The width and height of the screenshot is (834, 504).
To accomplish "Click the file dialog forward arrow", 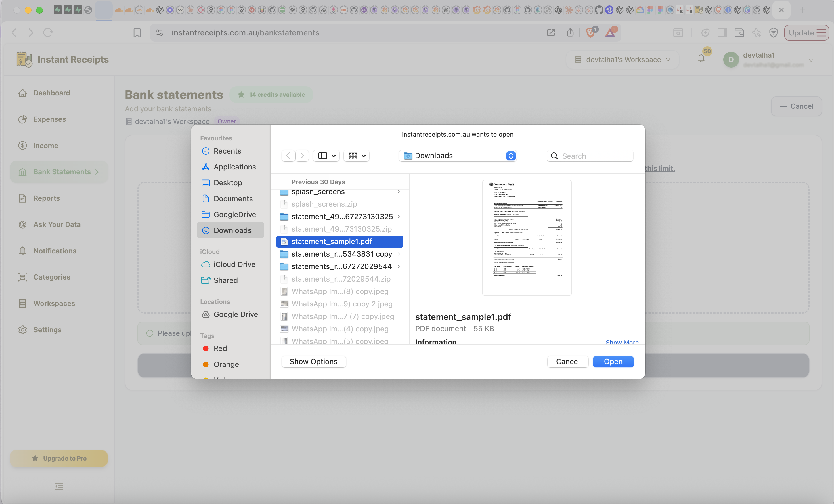I will [x=302, y=156].
